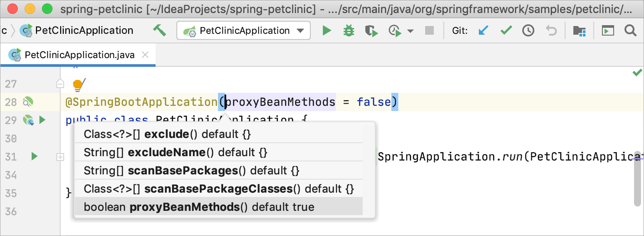Viewport: 644px width, 236px height.
Task: Click the editor vertical scrollbar
Action: pos(637,179)
